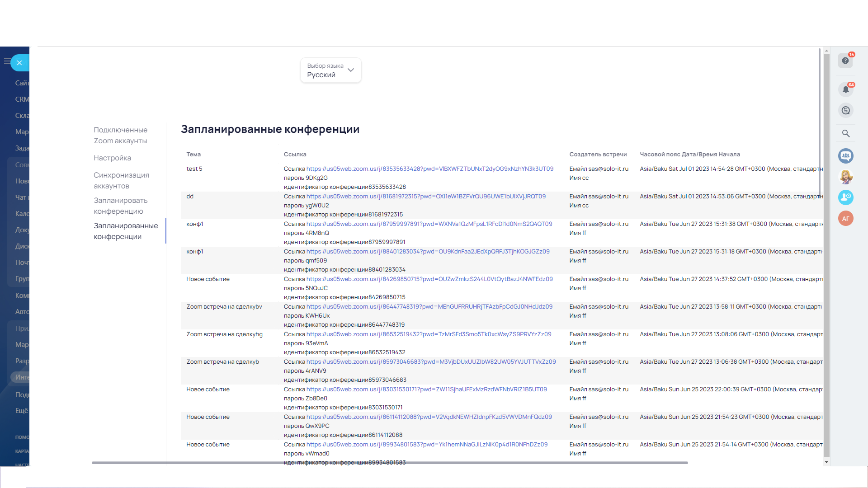Go to Настройка menu item
868x488 pixels.
coord(112,158)
